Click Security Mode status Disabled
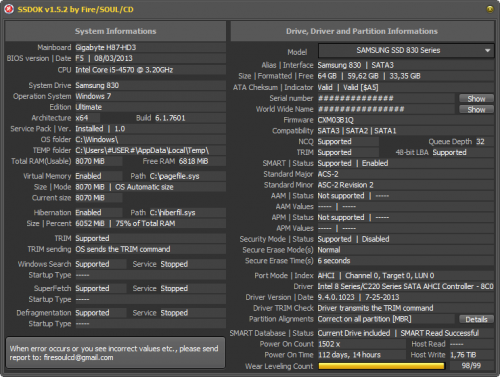Screen dimensions: 500x377 (x=376, y=239)
